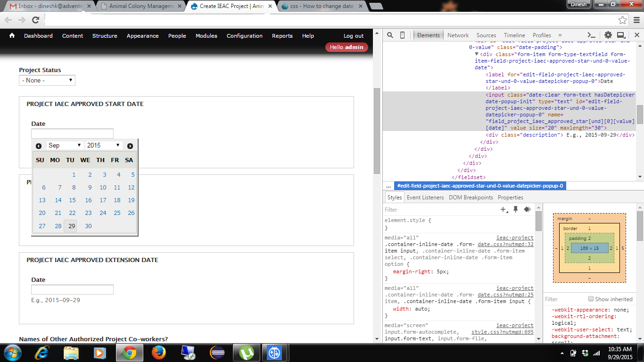This screenshot has width=644, height=362.
Task: Open the Modules admin menu
Action: click(206, 36)
